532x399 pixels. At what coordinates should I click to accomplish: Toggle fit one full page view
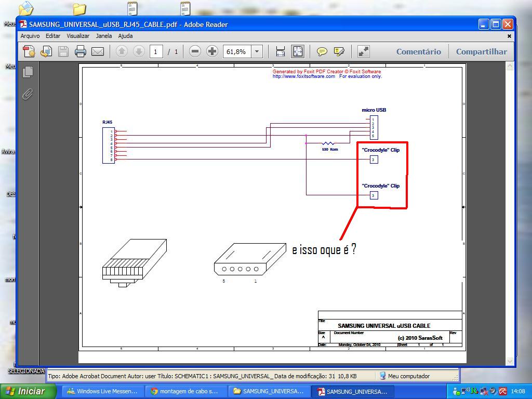(x=297, y=51)
